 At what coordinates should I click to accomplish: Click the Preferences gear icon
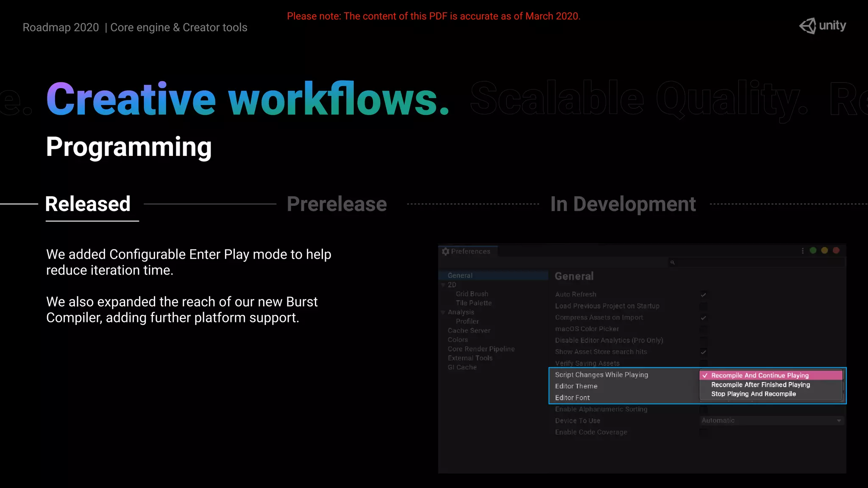tap(445, 252)
